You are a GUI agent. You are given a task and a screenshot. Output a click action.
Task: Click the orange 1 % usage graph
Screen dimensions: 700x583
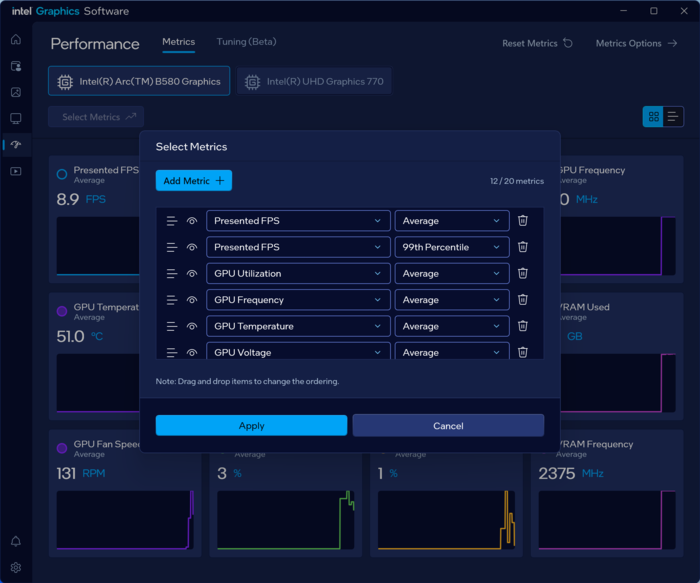tap(446, 520)
